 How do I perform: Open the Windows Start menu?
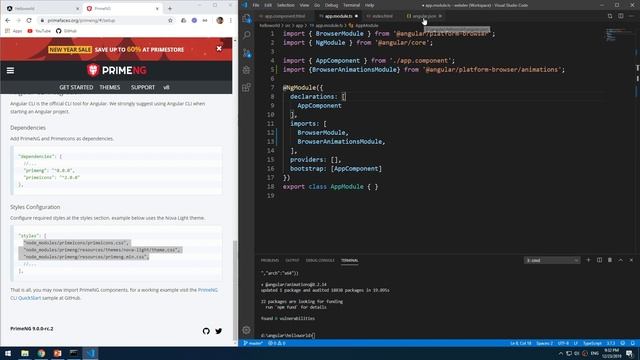tap(8, 353)
